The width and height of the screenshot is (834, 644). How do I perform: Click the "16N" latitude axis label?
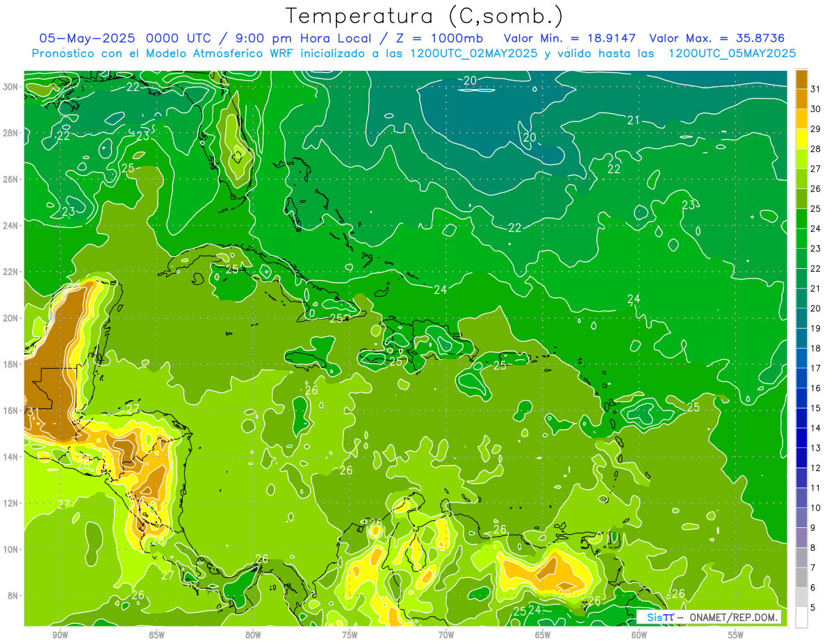click(x=11, y=411)
